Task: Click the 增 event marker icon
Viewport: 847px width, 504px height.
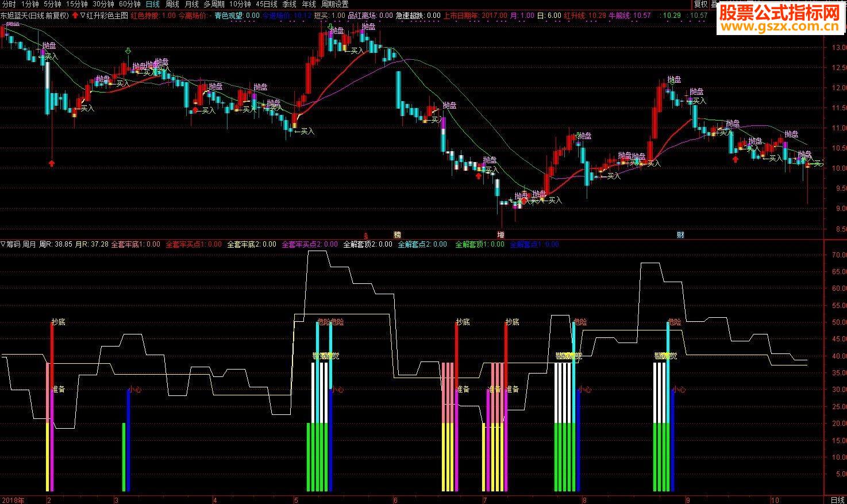Action: 501,234
